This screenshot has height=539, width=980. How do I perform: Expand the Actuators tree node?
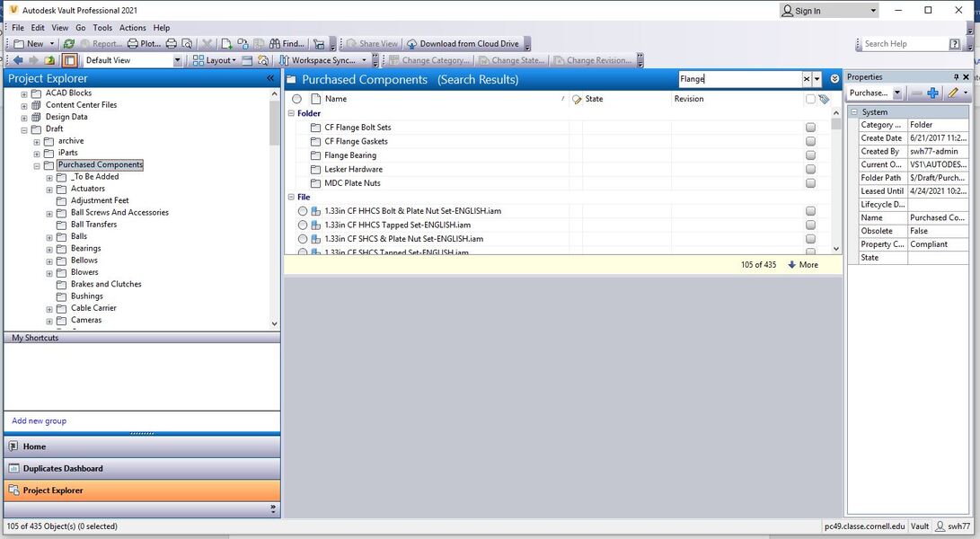pos(49,190)
